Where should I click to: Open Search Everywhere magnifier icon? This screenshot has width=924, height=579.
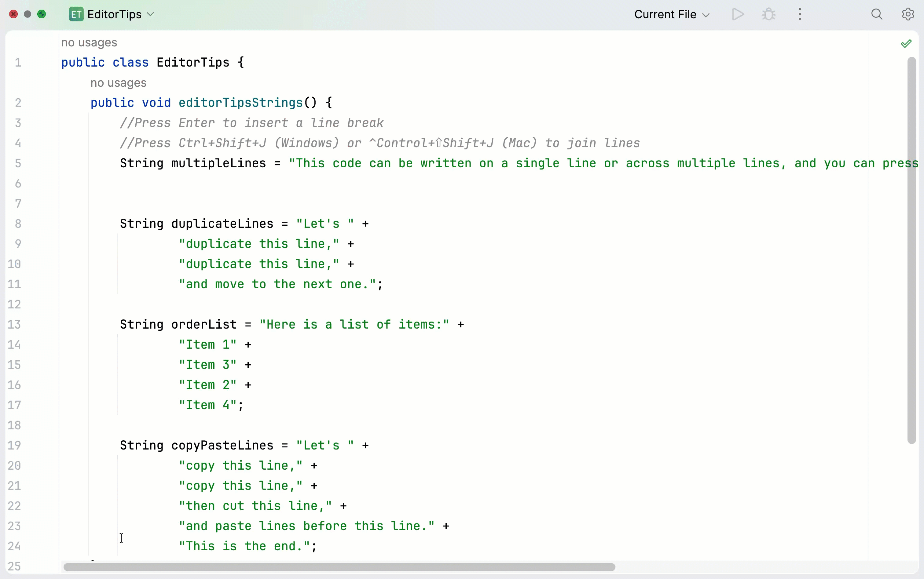pos(877,15)
